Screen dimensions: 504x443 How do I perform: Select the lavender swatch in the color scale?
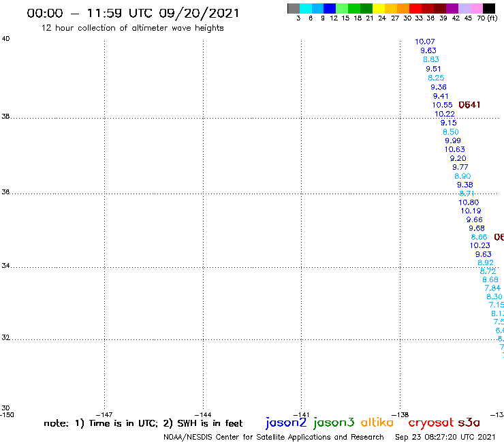[x=464, y=9]
